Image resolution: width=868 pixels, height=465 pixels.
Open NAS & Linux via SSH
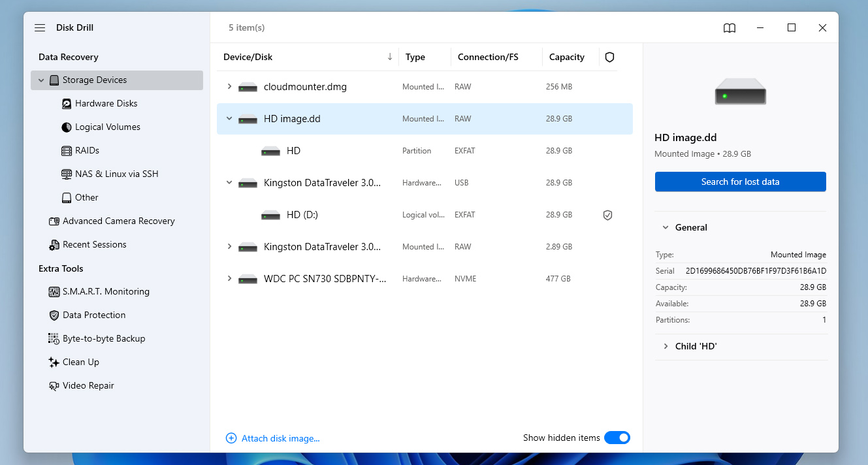coord(117,174)
